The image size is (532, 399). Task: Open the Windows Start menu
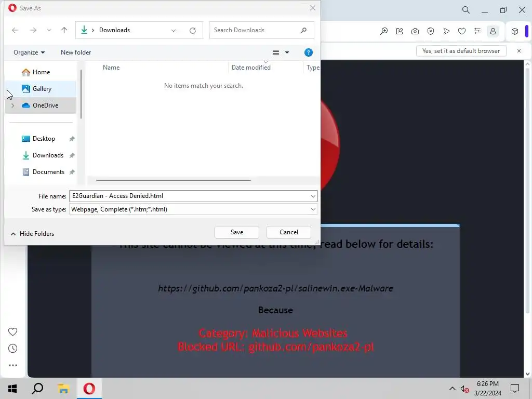pyautogui.click(x=12, y=389)
